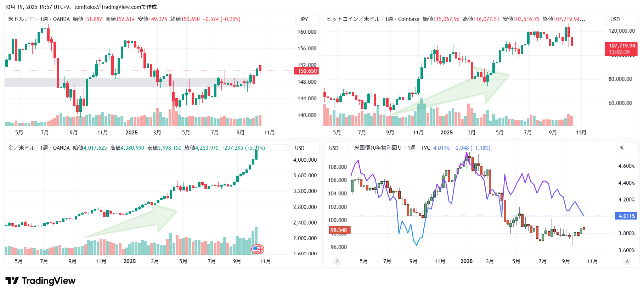The image size is (644, 294).
Task: Click the Z timezone button
Action: coord(337,261)
